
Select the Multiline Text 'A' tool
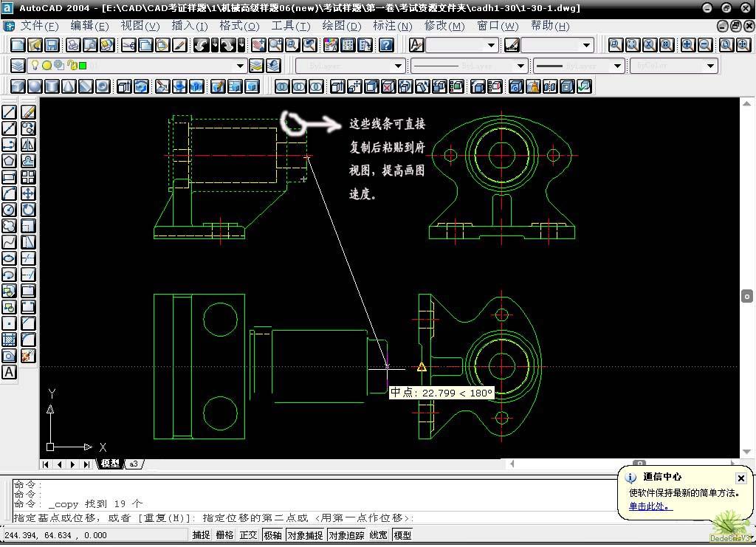[x=9, y=372]
